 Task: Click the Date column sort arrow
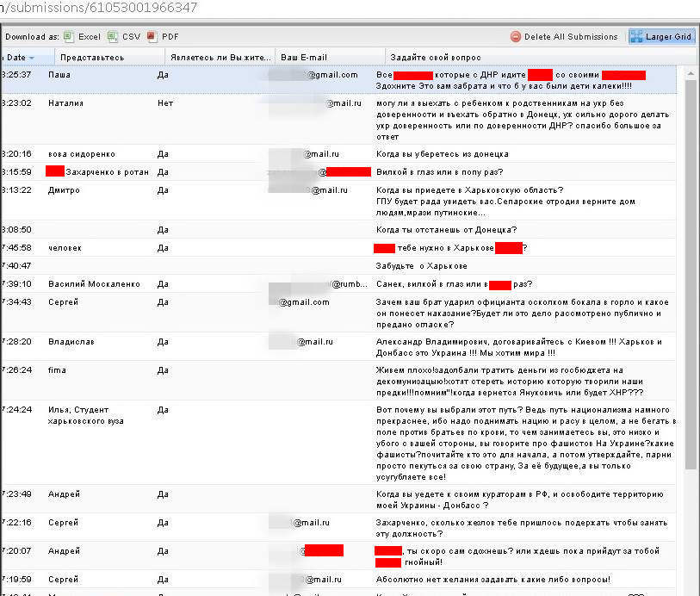(32, 58)
